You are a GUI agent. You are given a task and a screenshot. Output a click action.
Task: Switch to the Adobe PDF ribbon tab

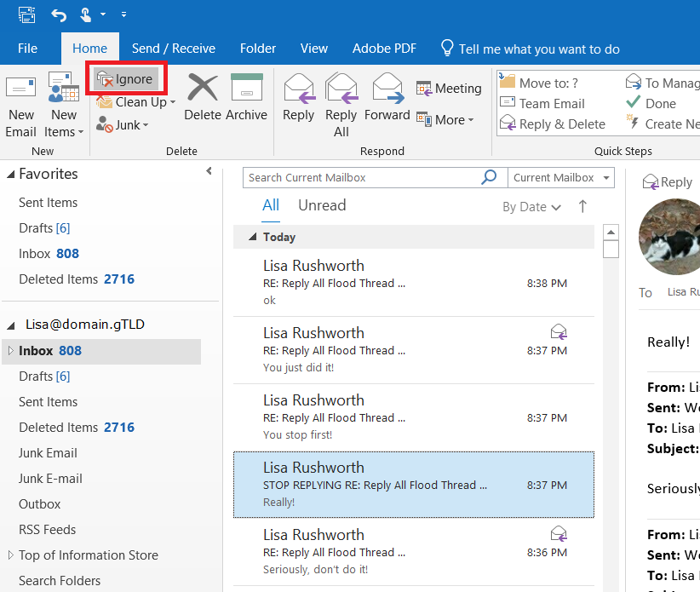pos(384,49)
